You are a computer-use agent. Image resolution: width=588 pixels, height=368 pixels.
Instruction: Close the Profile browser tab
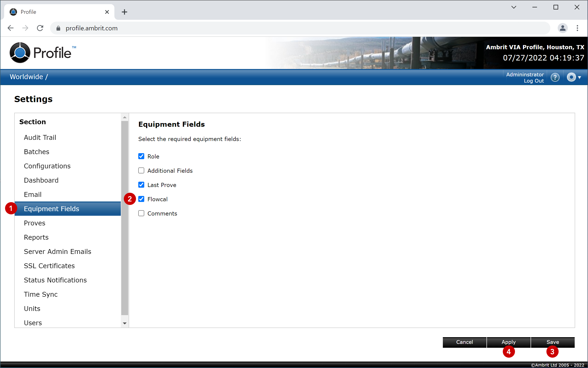click(x=107, y=12)
